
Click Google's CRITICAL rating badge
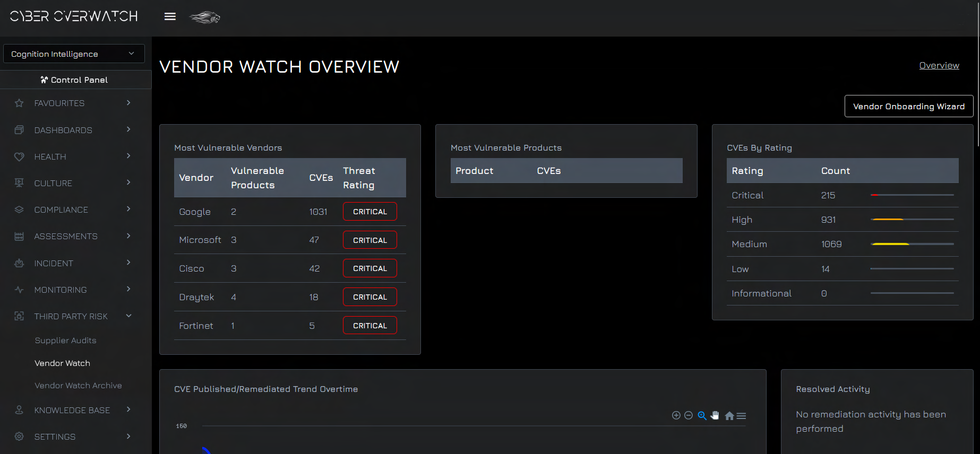click(370, 212)
